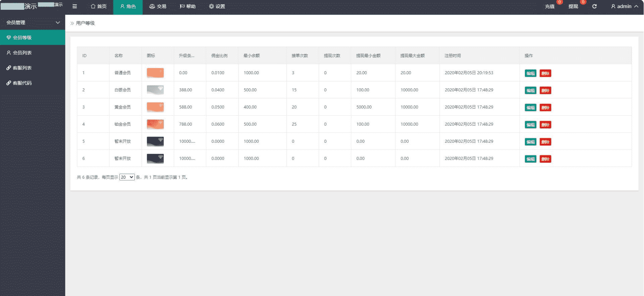Open the 白银会员 icon thumbnail
This screenshot has width=644, height=296.
click(x=155, y=90)
